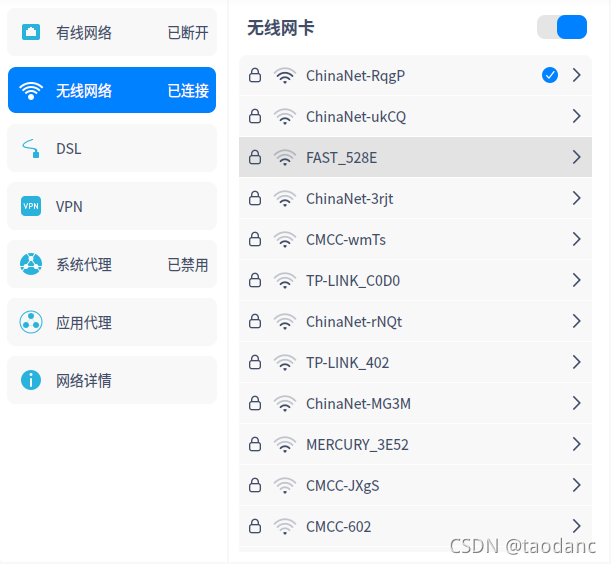
Task: Click the ChinaNet-RqgP connected network name
Action: [355, 76]
